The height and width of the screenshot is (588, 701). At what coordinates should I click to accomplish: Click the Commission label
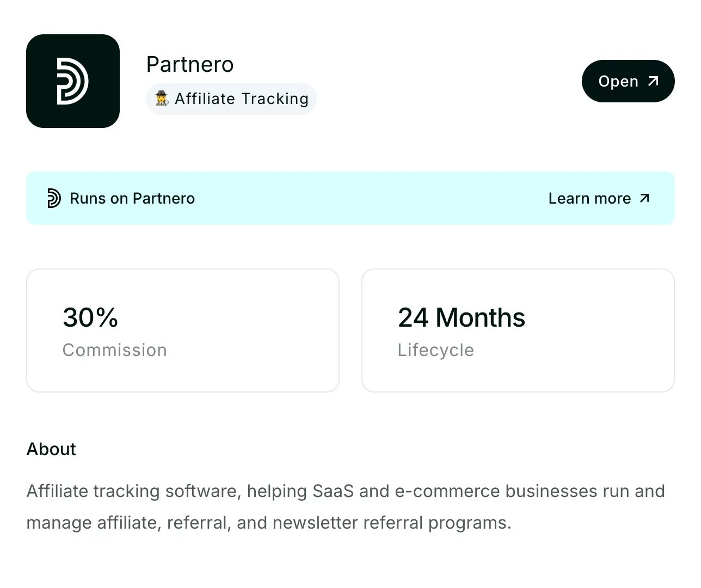click(115, 350)
